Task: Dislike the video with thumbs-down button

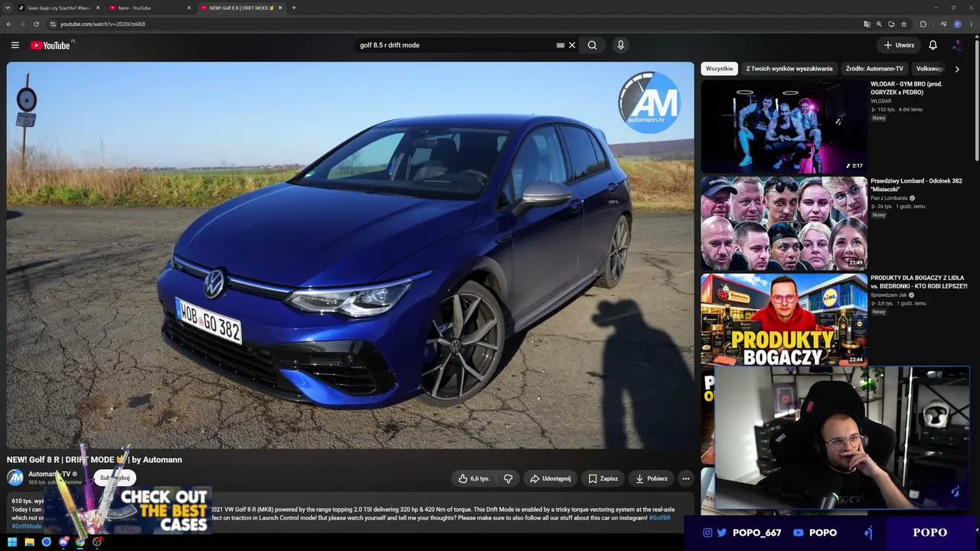Action: pos(508,478)
